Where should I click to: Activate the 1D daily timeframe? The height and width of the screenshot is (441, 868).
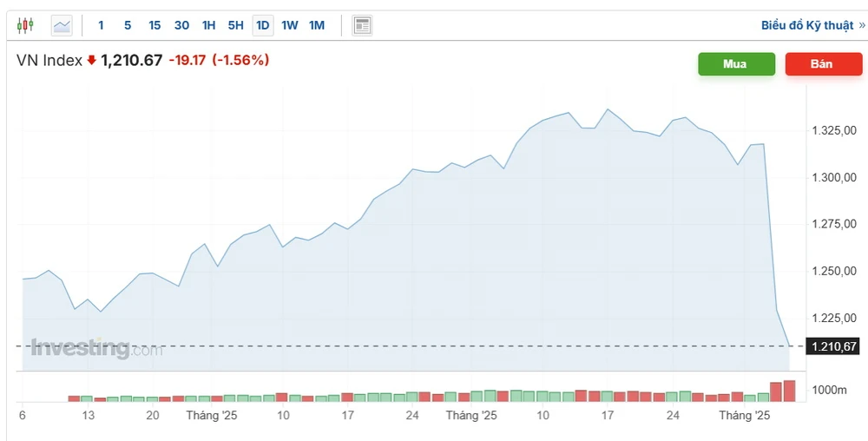pyautogui.click(x=262, y=25)
